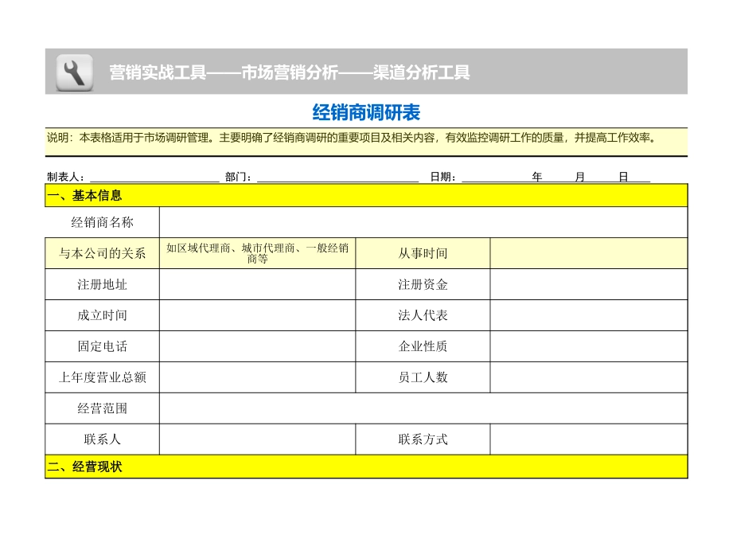Select the 经销商名称 input cell
Screen dimensions: 756x535
click(x=422, y=223)
